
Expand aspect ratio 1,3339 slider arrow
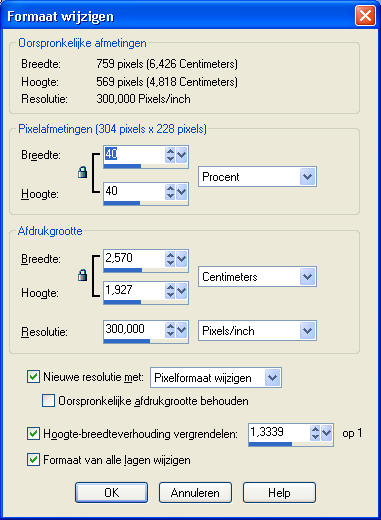point(326,433)
